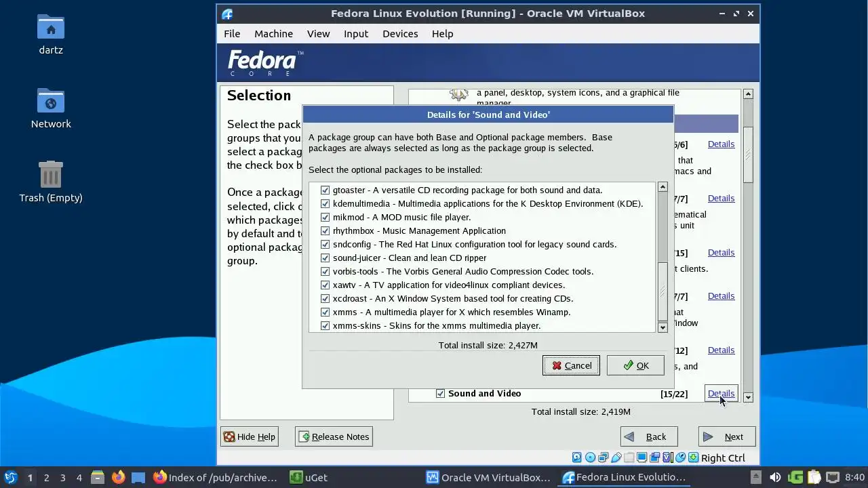Switch to the Index of /pub/archive Firefox window
The image size is (868, 488).
215,477
